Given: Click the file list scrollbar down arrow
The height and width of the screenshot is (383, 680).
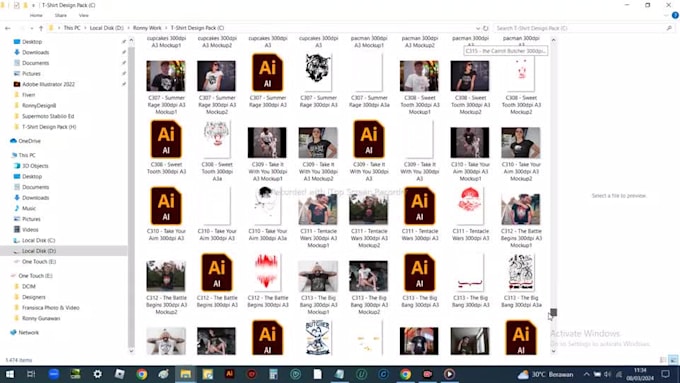Looking at the screenshot, I should point(553,351).
